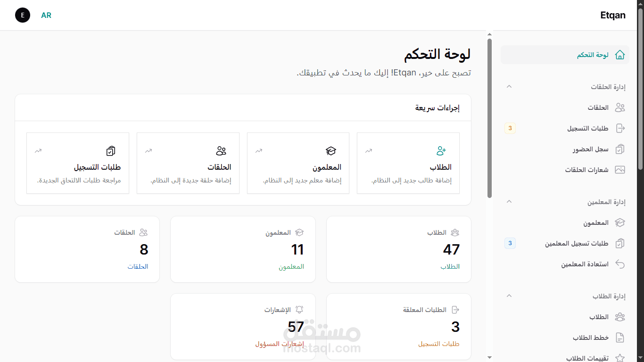Click the الحلقات link under 8
The height and width of the screenshot is (362, 644).
coord(138,267)
